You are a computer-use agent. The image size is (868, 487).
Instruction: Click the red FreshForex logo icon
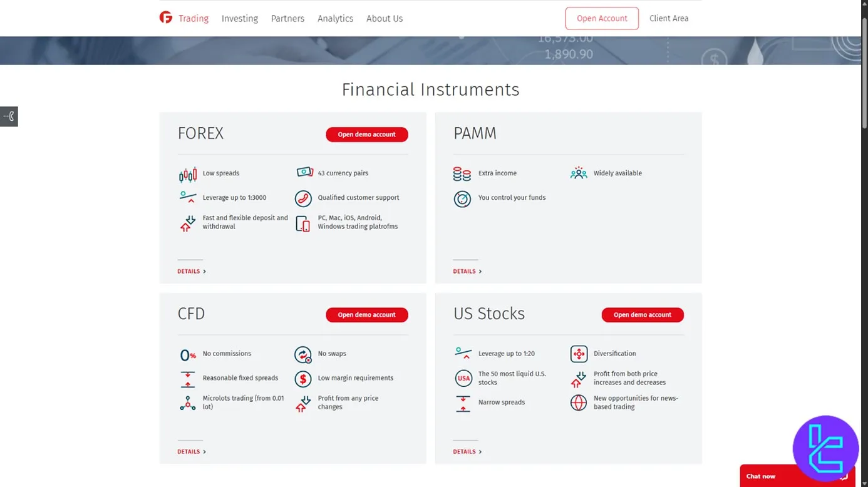[x=166, y=18]
